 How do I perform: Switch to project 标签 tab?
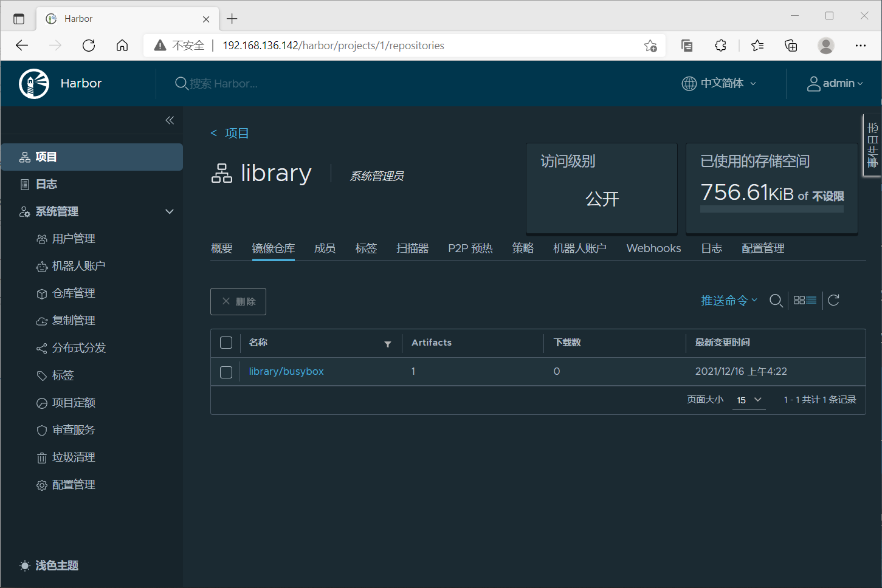click(367, 248)
